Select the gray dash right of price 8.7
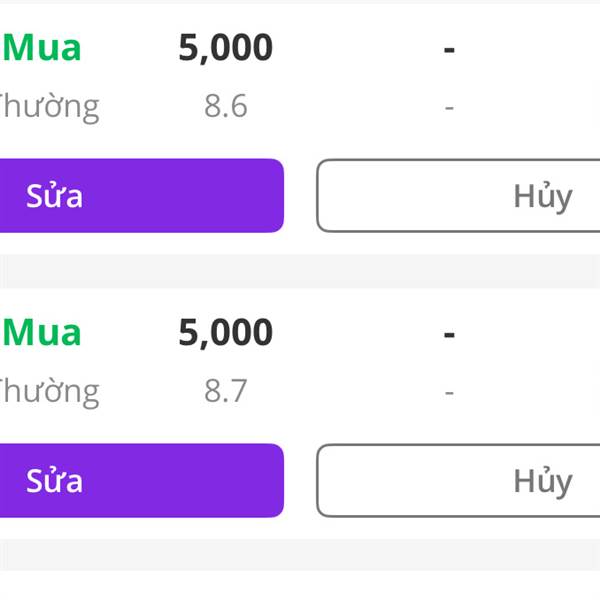The height and width of the screenshot is (600, 600). [x=449, y=391]
